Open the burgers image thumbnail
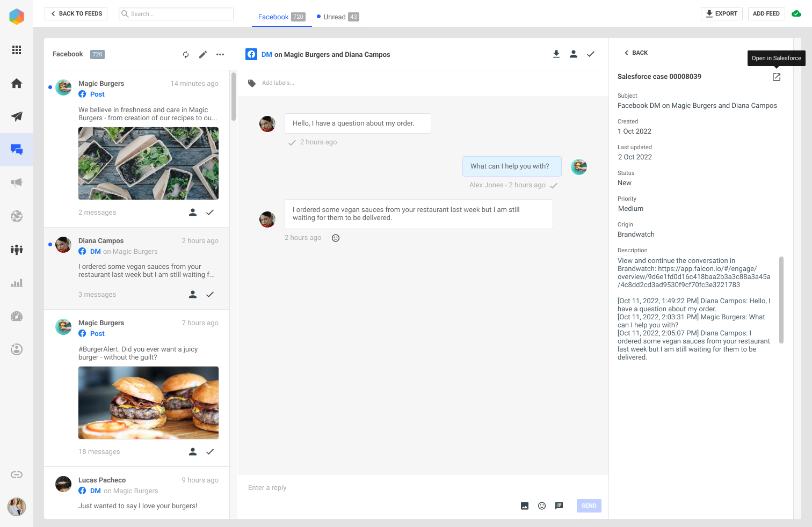This screenshot has height=527, width=812. 148,403
